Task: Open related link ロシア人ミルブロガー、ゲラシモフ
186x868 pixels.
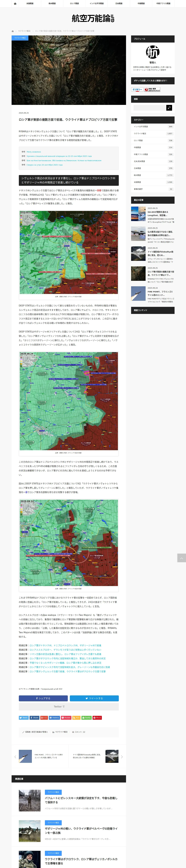Action: [x=65, y=650]
